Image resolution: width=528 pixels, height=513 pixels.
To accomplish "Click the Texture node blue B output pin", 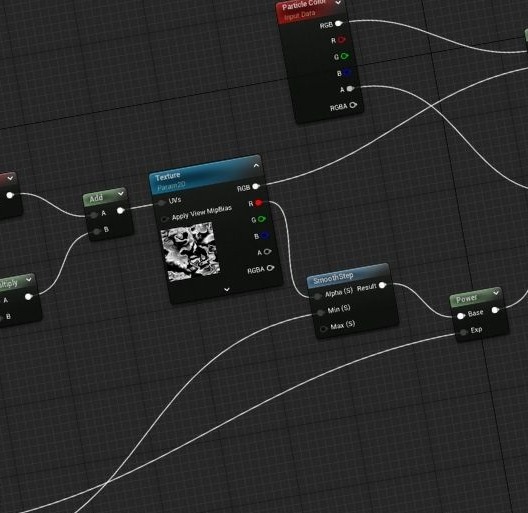I will (x=265, y=235).
